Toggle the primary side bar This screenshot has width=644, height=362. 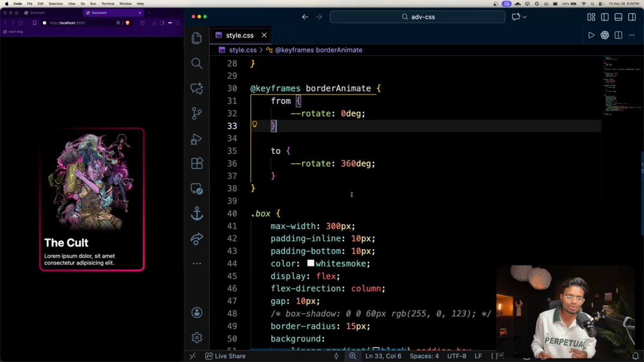605,17
